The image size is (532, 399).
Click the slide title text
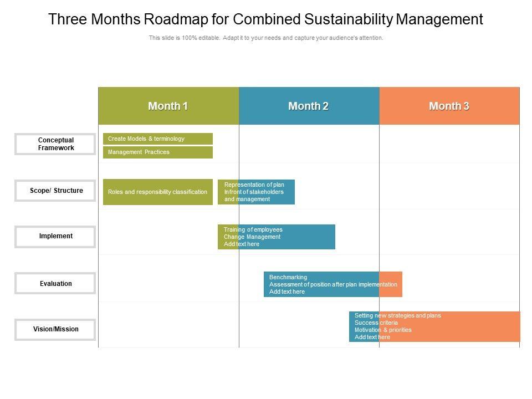(266, 19)
